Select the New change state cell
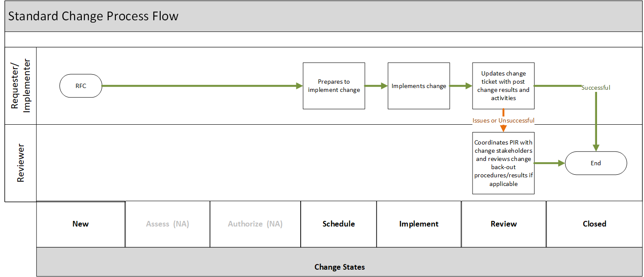 click(x=81, y=224)
